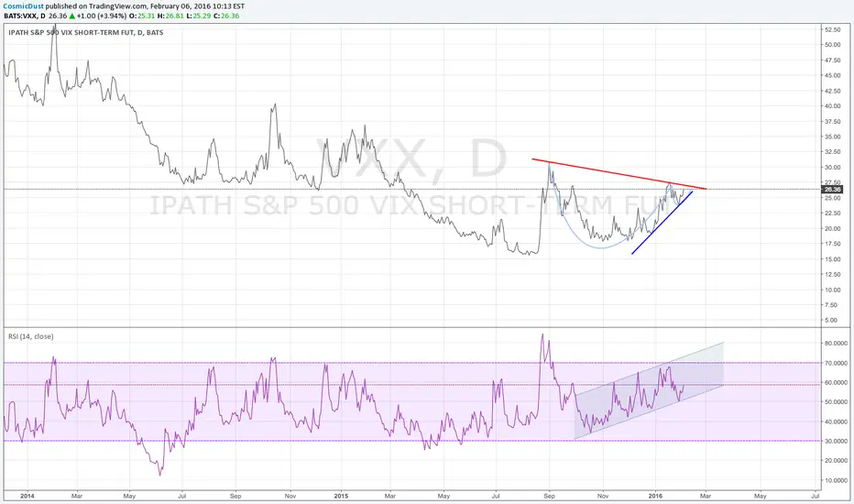
Task: Select the grey RSI parallel channel drawing
Action: (x=650, y=390)
